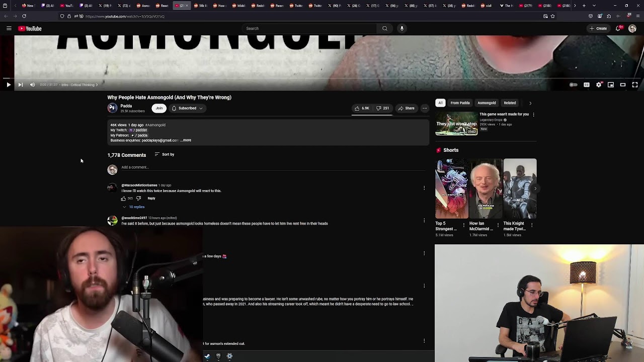Focus the YouTube search field
The image size is (644, 362).
[x=309, y=29]
